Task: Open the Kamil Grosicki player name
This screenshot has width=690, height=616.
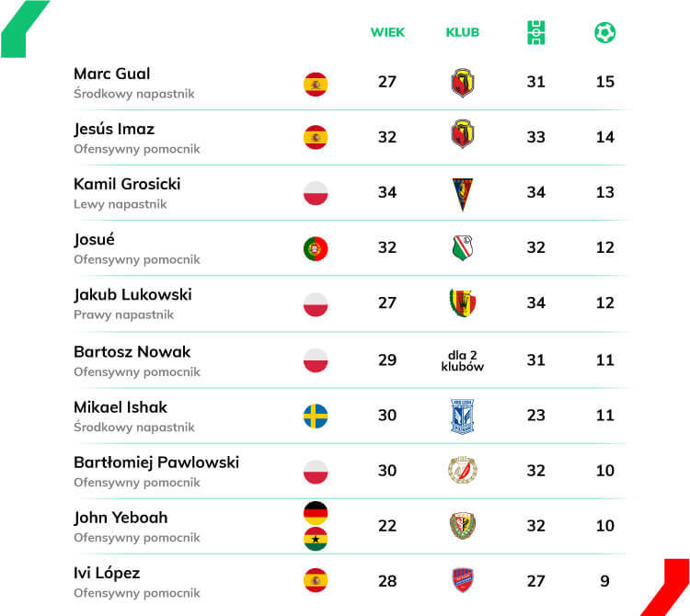Action: pyautogui.click(x=127, y=184)
